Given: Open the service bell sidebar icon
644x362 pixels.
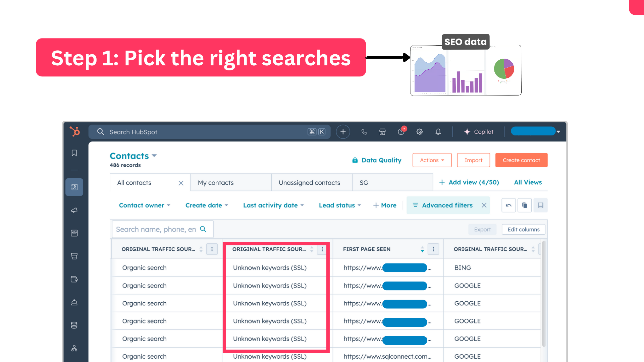Looking at the screenshot, I should [x=74, y=302].
